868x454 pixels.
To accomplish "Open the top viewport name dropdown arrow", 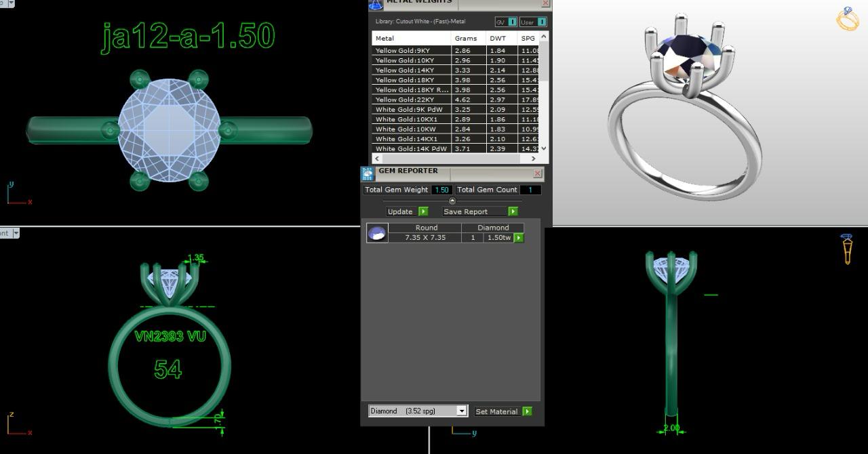I will 12,3.
